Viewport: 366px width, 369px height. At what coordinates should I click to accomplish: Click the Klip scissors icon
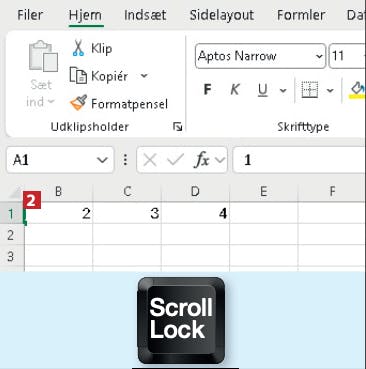point(78,48)
